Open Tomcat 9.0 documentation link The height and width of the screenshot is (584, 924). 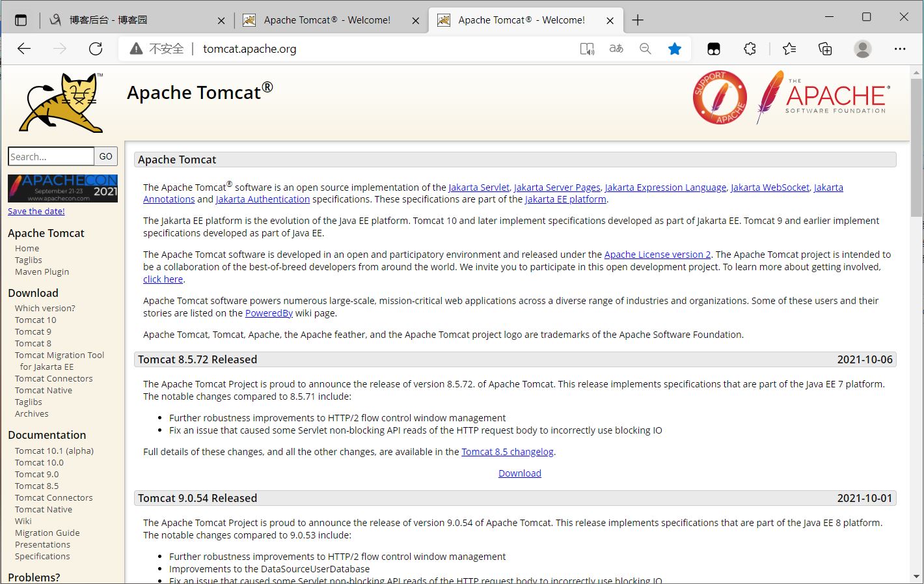37,474
